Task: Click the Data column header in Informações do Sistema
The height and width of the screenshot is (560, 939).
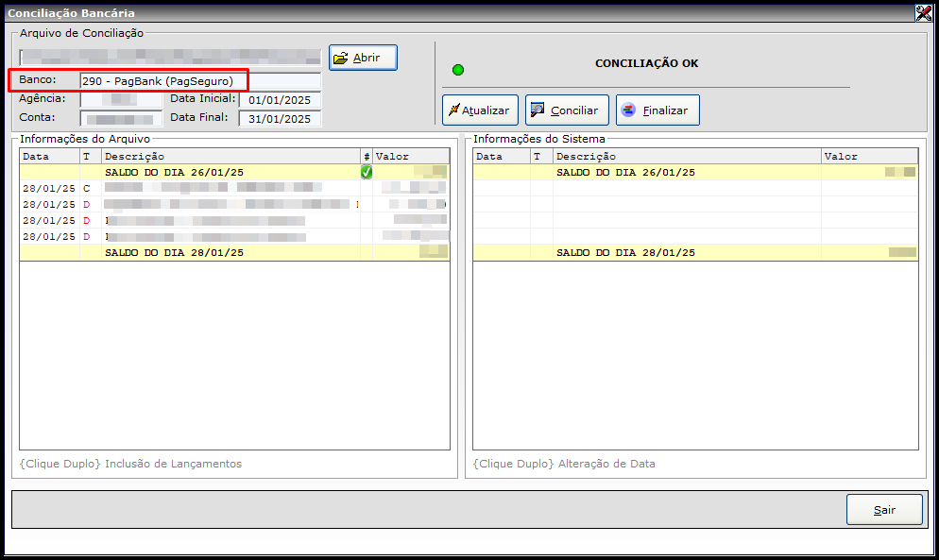Action: (x=502, y=157)
